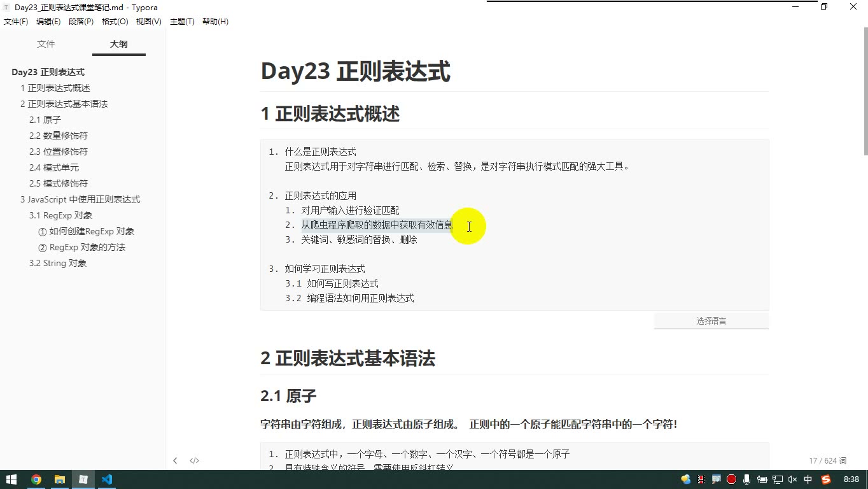868x489 pixels.
Task: Jump to outline section 2.1 原子
Action: click(x=45, y=120)
